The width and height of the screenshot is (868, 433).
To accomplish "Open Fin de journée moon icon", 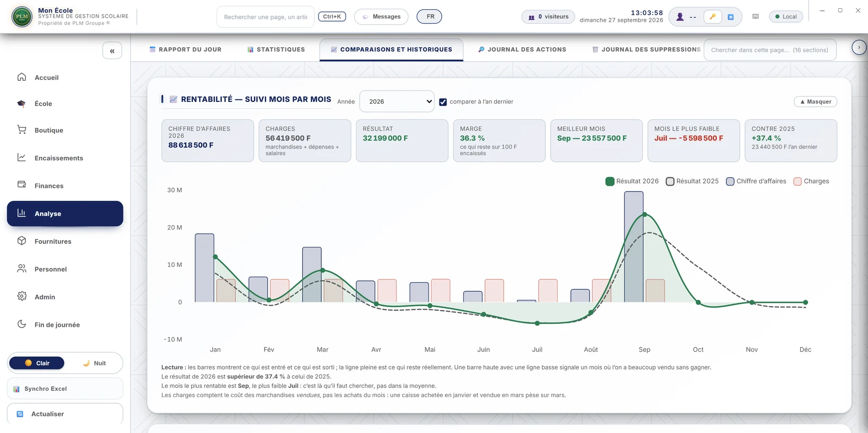I will 22,324.
